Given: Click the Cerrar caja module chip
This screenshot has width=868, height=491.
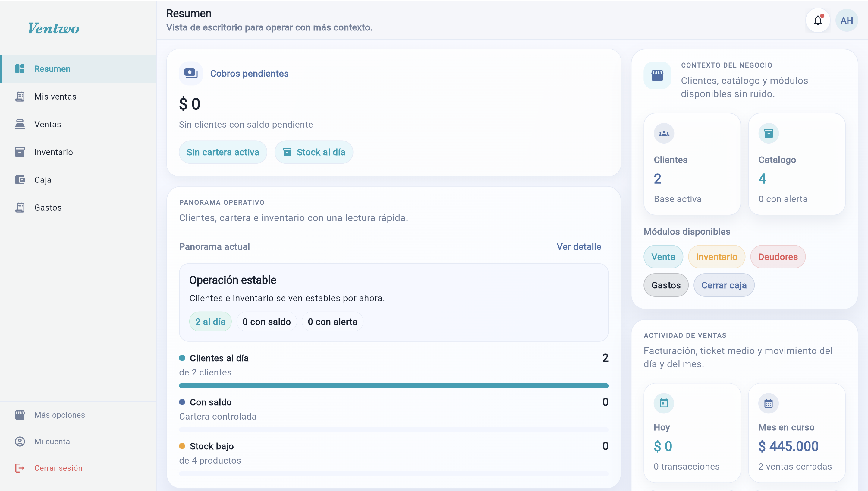Looking at the screenshot, I should [724, 285].
